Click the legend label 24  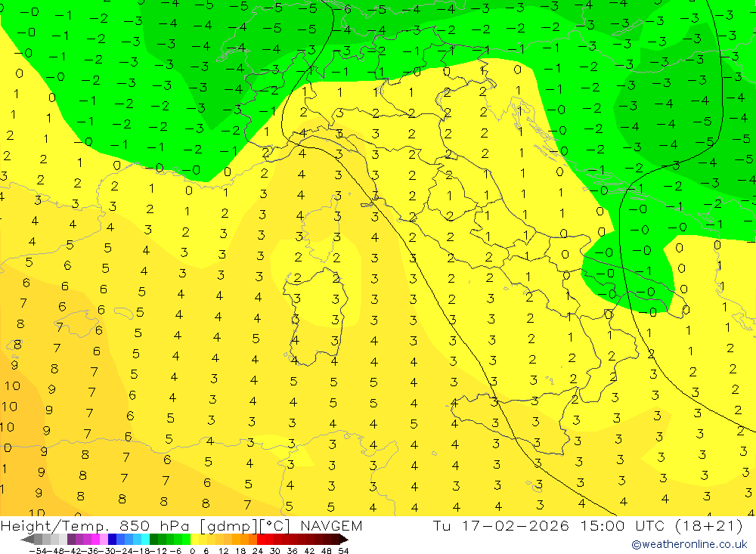(x=258, y=551)
